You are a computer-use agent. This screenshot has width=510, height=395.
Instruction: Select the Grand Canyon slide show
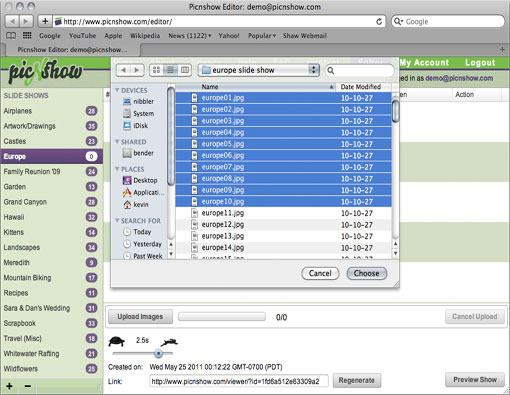click(x=51, y=202)
